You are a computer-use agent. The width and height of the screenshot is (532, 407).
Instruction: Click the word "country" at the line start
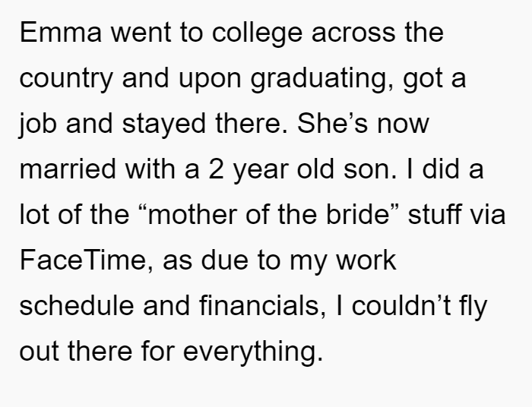click(x=66, y=80)
